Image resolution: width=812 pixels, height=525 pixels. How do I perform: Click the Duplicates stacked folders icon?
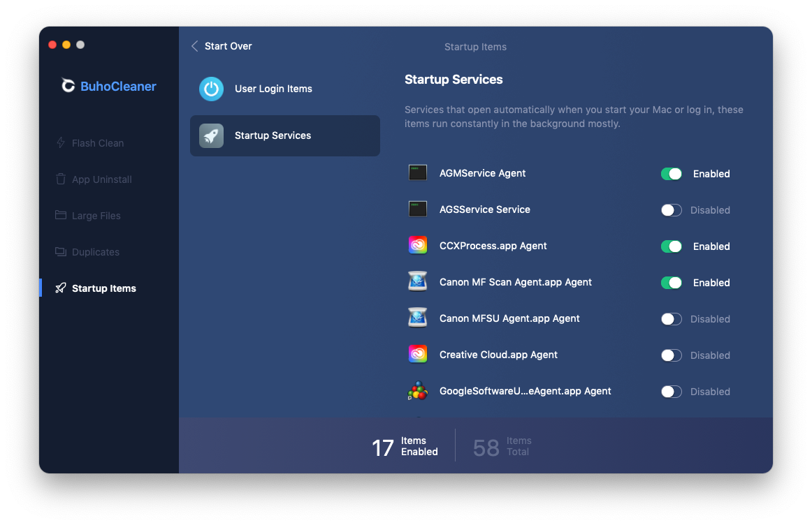click(x=61, y=251)
